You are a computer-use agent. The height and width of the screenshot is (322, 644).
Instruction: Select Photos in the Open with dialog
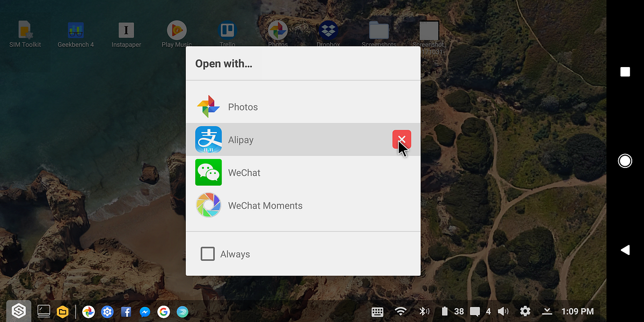[x=243, y=107]
